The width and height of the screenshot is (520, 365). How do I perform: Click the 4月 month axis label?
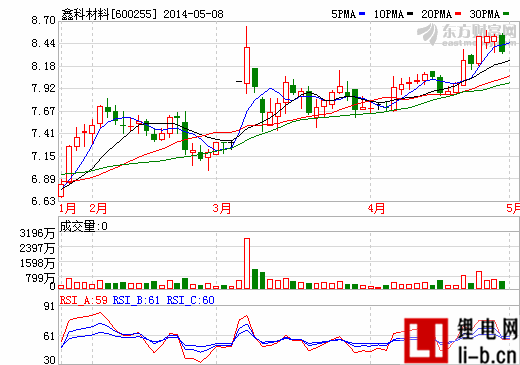pos(376,209)
